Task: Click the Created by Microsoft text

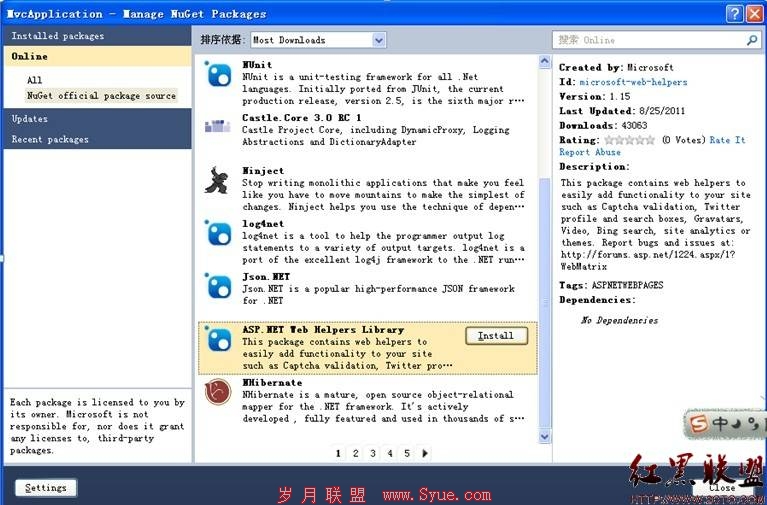Action: coord(616,68)
